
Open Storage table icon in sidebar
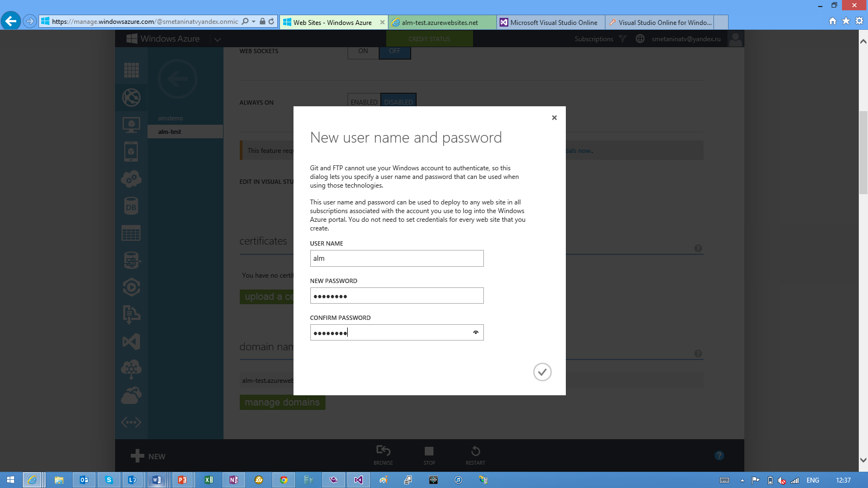(131, 233)
